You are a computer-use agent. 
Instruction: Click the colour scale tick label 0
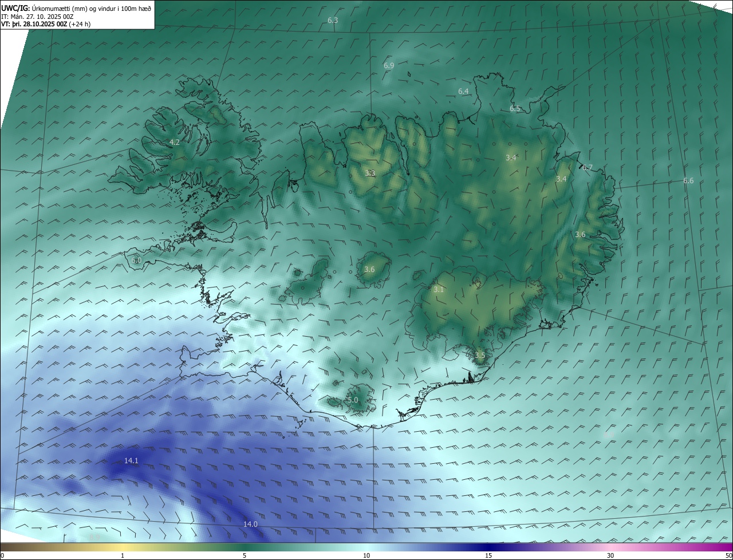pos(2,555)
